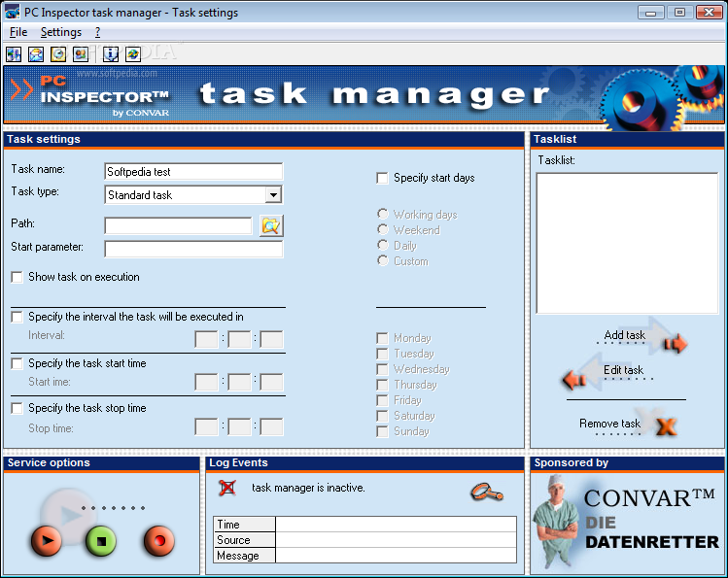Check Specify the interval checkbox
The width and height of the screenshot is (728, 578).
[17, 317]
